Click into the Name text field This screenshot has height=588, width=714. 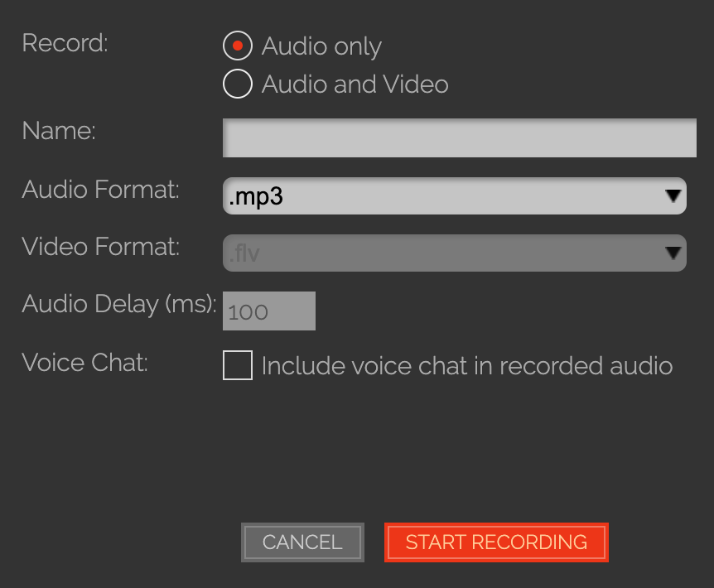459,138
